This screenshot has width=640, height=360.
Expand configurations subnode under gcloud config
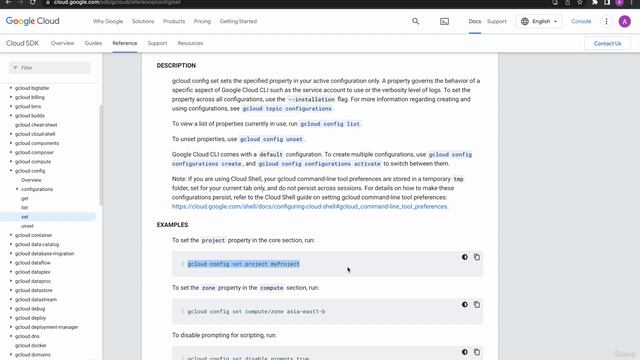coord(17,189)
